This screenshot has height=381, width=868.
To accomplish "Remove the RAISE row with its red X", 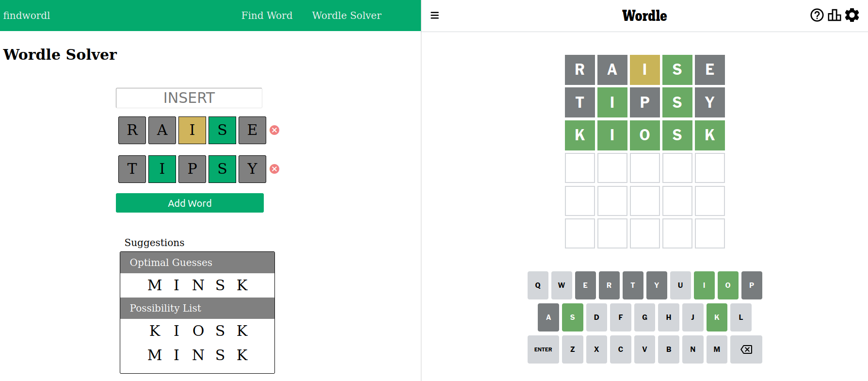I will 274,130.
